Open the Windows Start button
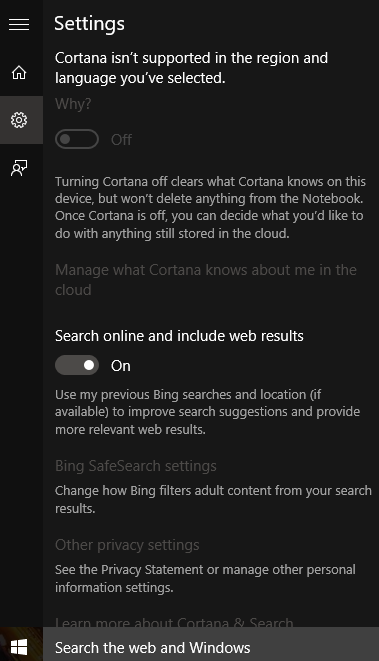379x661 pixels. [x=19, y=647]
